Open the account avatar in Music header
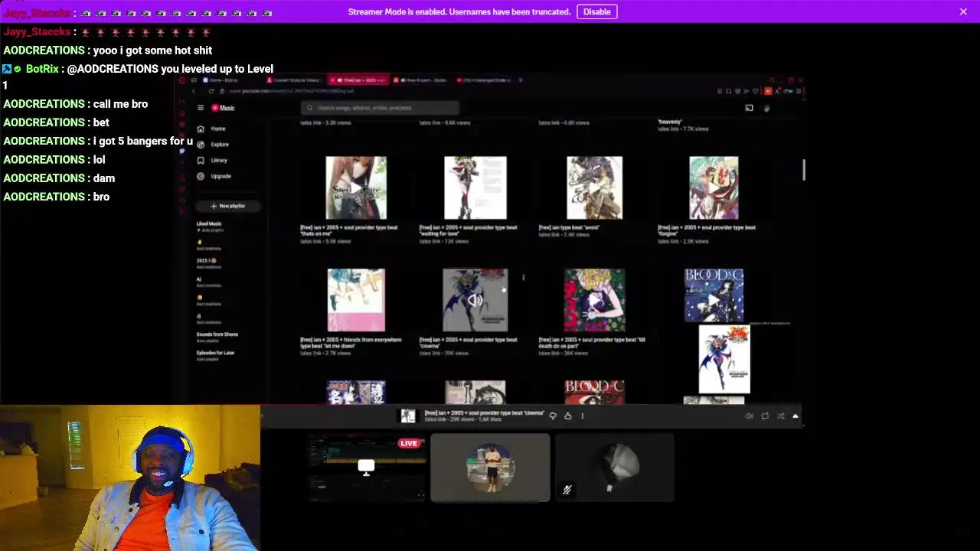Image resolution: width=980 pixels, height=551 pixels. [x=766, y=108]
